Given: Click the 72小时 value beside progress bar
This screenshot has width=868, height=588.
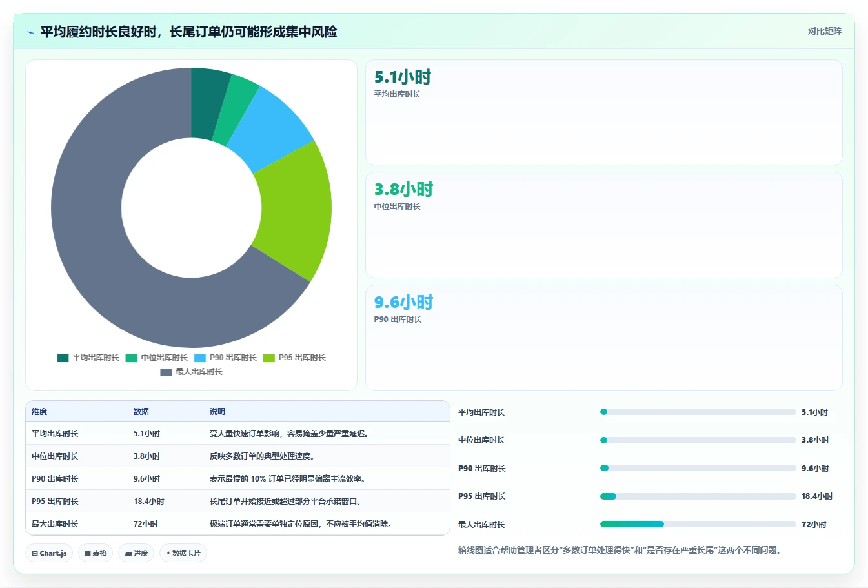Looking at the screenshot, I should point(814,525).
